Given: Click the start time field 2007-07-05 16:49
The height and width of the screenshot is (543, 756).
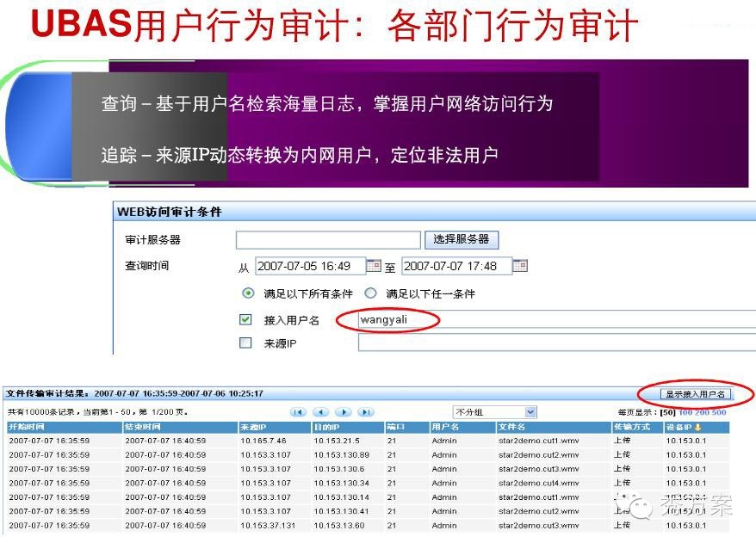Looking at the screenshot, I should (311, 266).
